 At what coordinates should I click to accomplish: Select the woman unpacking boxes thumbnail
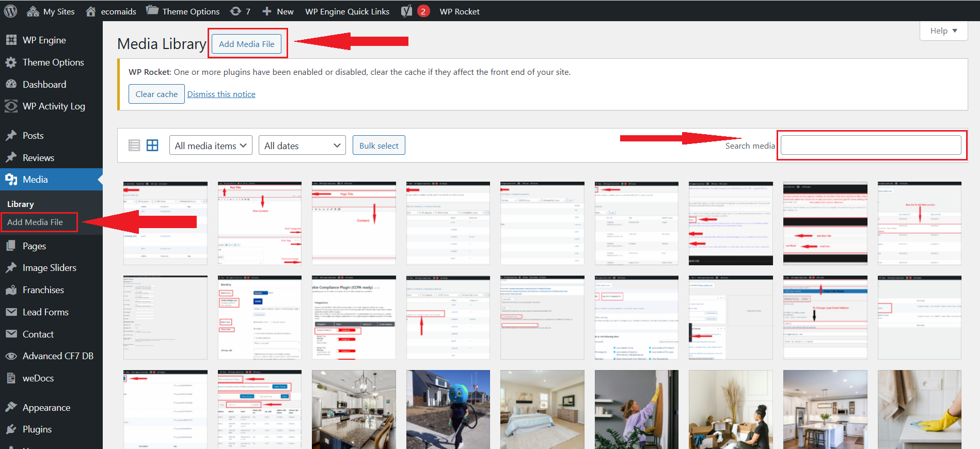tap(731, 409)
